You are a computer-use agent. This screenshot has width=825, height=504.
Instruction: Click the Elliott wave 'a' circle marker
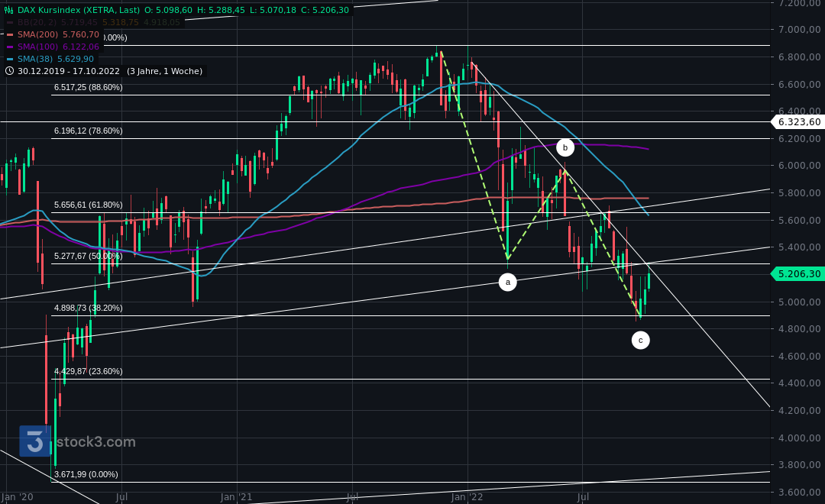pos(507,282)
